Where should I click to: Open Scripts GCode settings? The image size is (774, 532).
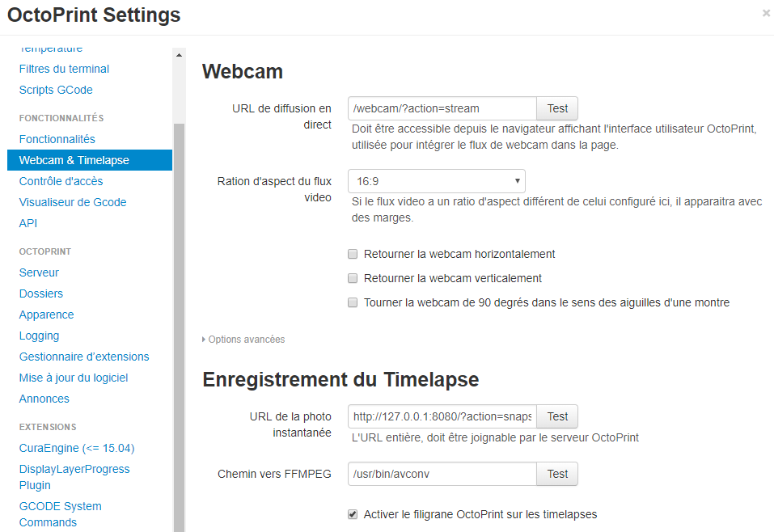pyautogui.click(x=56, y=90)
